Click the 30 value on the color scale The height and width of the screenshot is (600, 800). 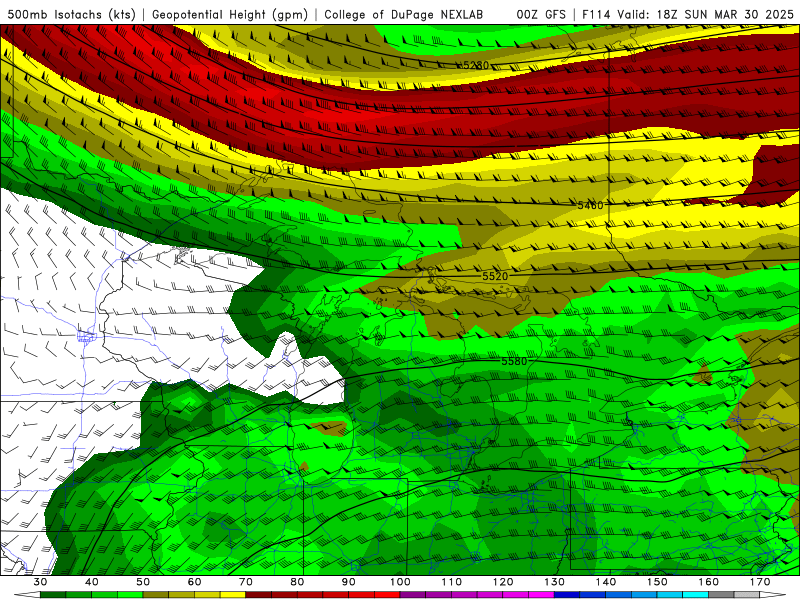point(40,582)
